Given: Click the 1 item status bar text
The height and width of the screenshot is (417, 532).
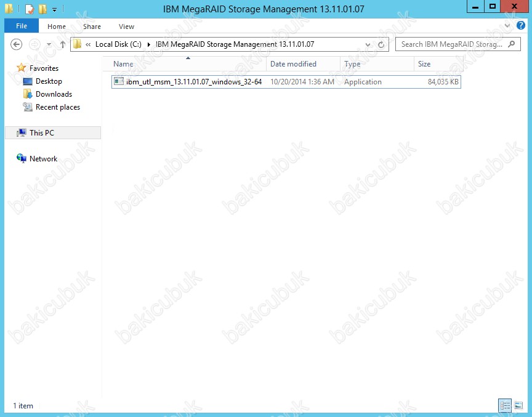Looking at the screenshot, I should tap(23, 406).
